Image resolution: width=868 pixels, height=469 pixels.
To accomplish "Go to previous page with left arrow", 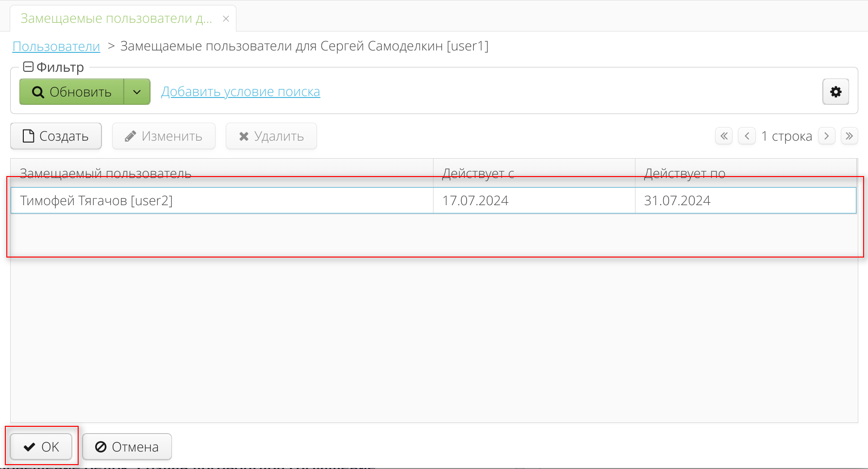I will pos(747,136).
